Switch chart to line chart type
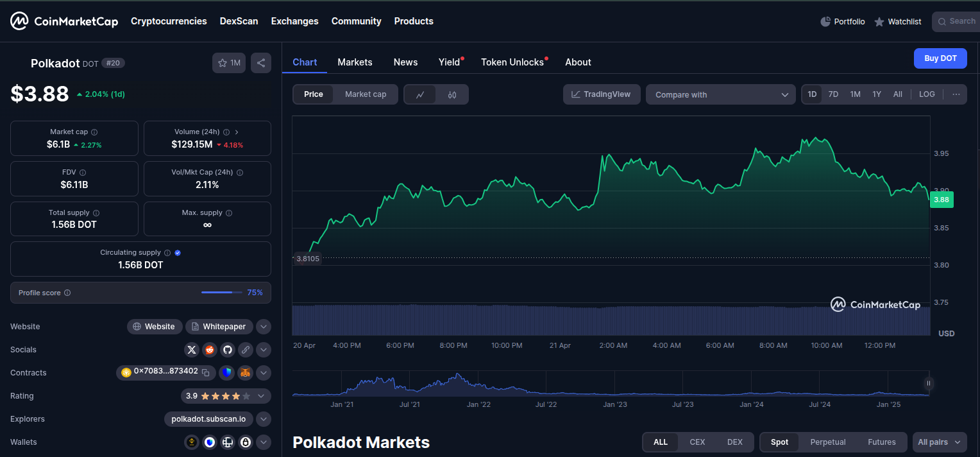 coord(420,94)
